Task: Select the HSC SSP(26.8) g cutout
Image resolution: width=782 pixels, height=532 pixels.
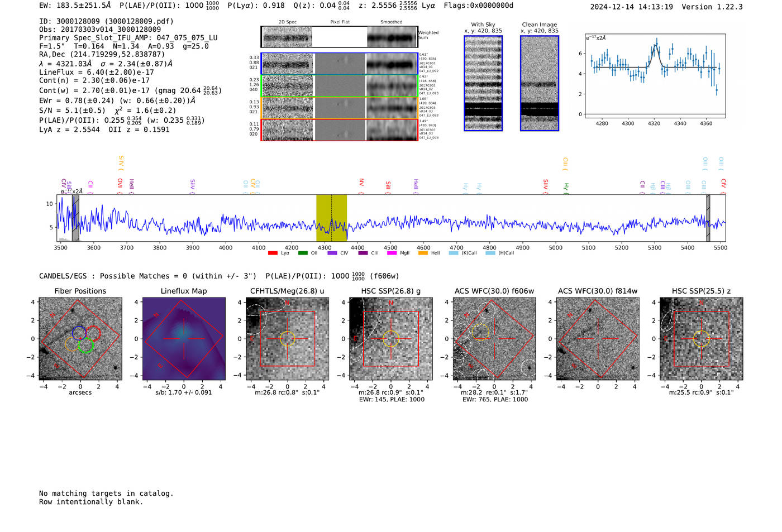Action: tap(391, 339)
